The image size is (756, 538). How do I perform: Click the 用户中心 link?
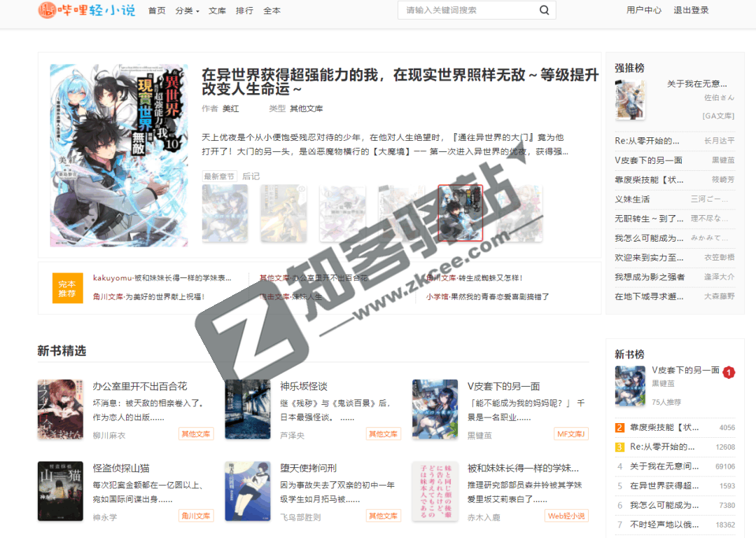(x=643, y=10)
